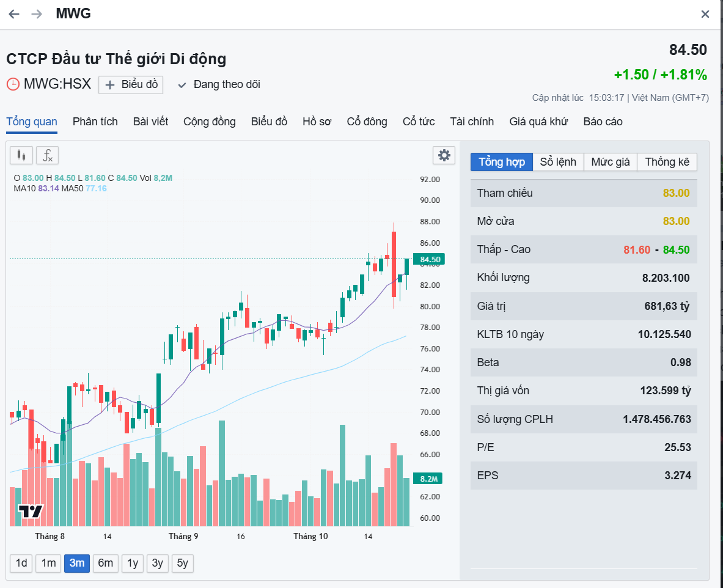Click the 84.50 price label on axis
The height and width of the screenshot is (588, 723).
428,260
